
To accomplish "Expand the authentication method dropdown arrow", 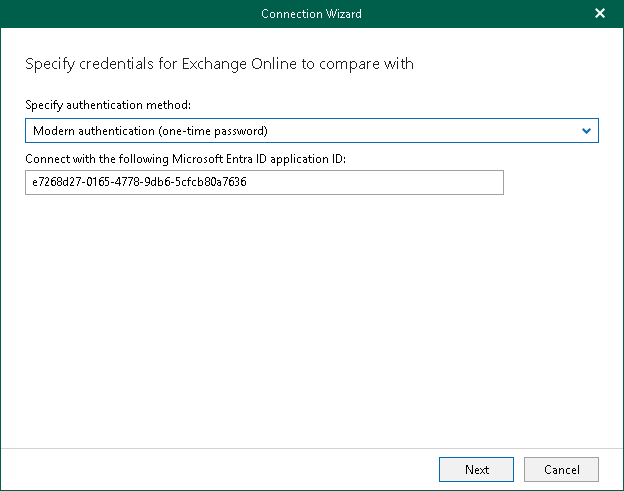I will coord(586,131).
